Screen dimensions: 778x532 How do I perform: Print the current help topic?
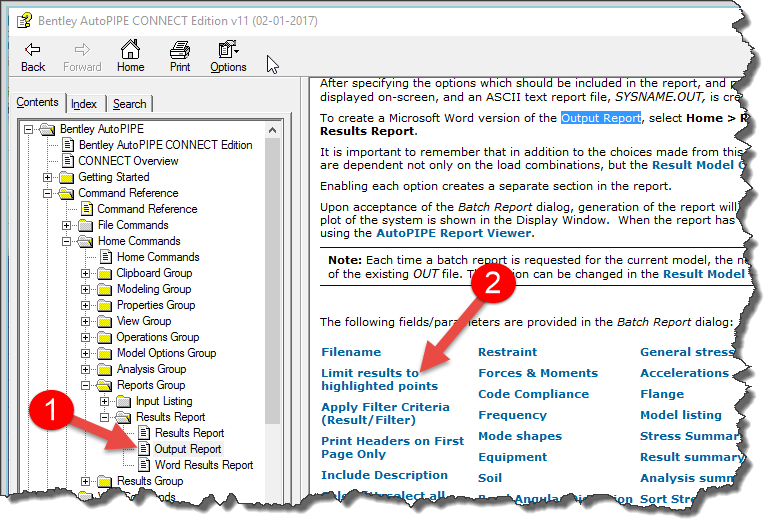coord(180,57)
